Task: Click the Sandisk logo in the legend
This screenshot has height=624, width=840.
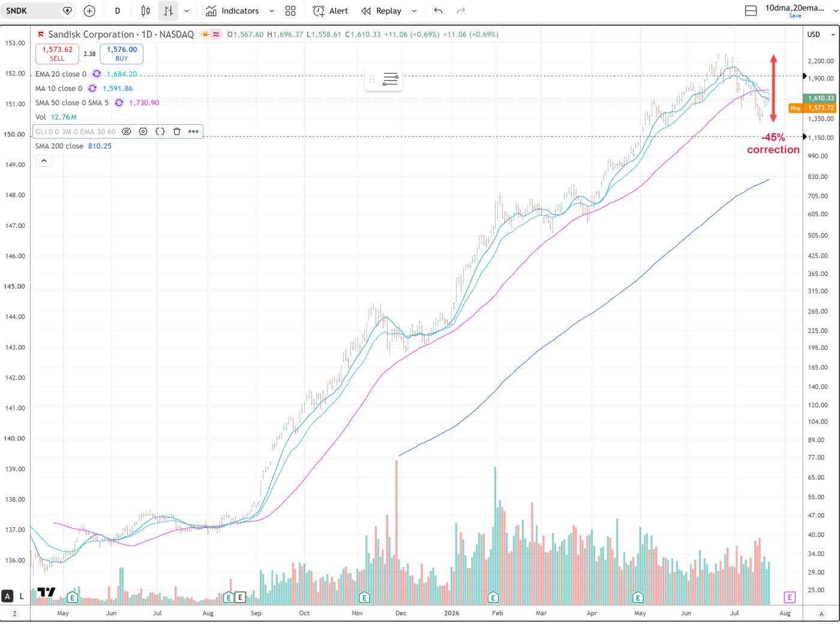Action: [x=41, y=35]
